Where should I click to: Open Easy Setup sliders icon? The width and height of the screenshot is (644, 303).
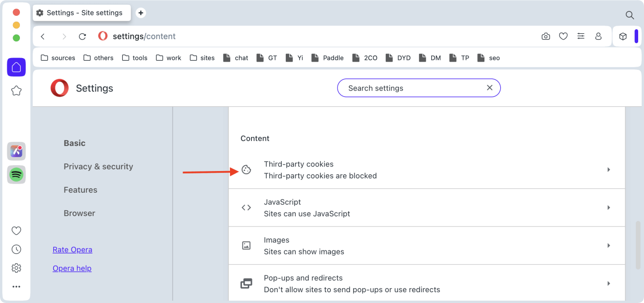click(581, 36)
